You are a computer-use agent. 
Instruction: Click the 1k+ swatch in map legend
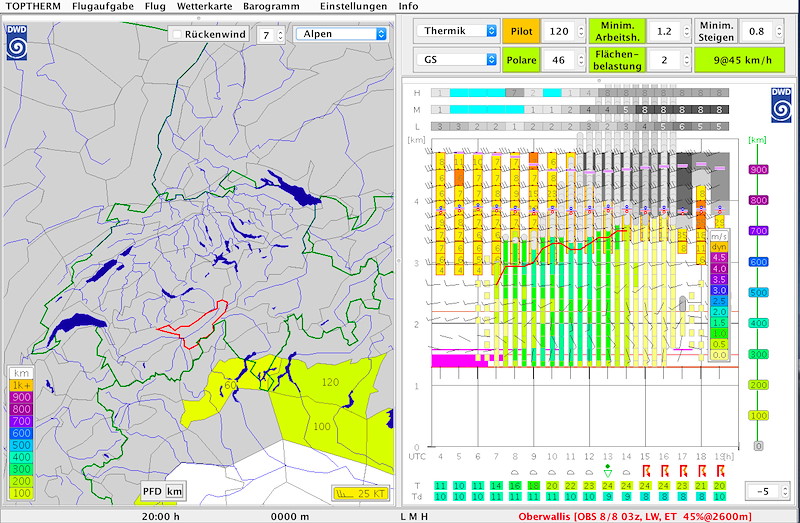click(x=21, y=385)
